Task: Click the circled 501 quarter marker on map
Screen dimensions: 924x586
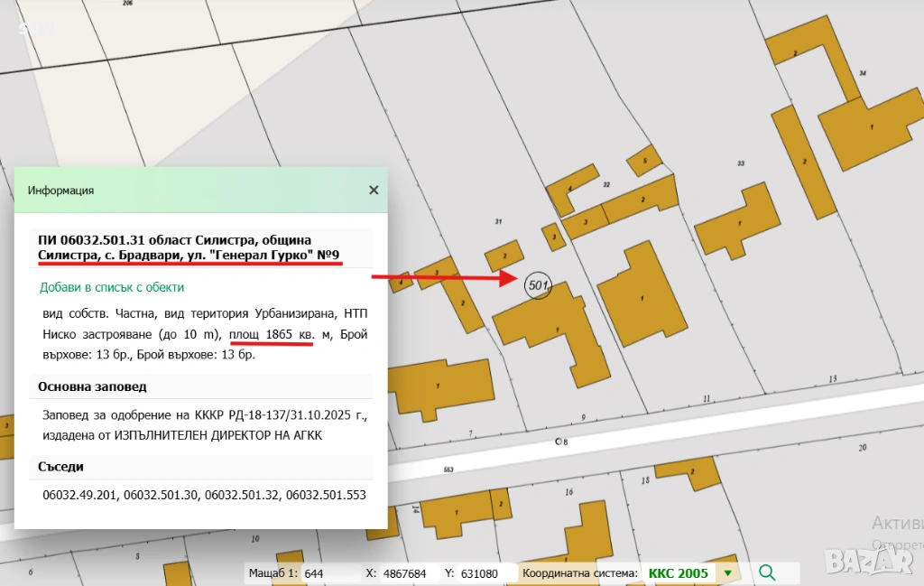Action: coord(538,285)
